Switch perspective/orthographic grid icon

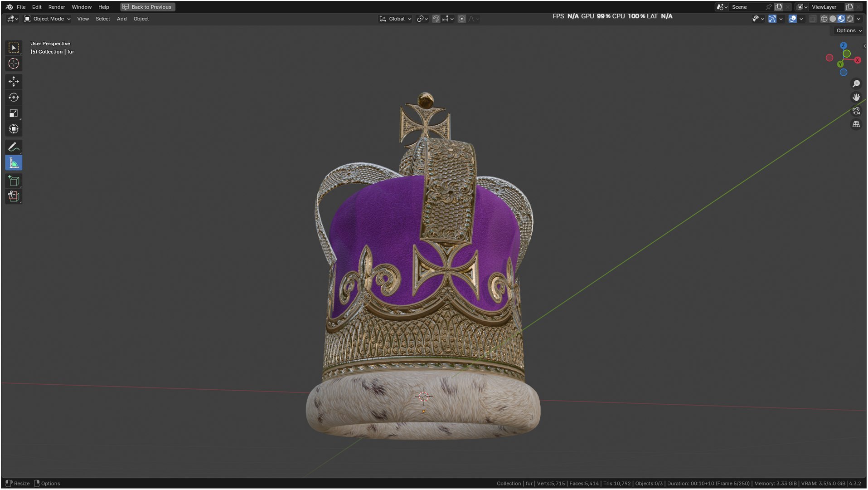(x=856, y=124)
